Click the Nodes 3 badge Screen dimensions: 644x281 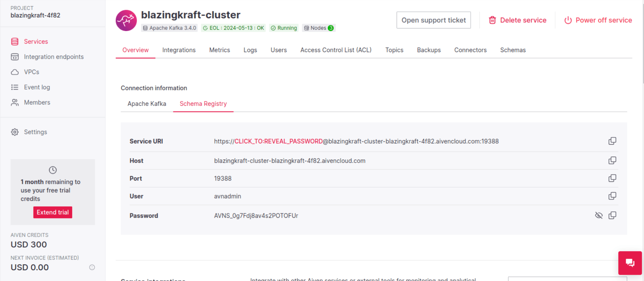click(319, 28)
